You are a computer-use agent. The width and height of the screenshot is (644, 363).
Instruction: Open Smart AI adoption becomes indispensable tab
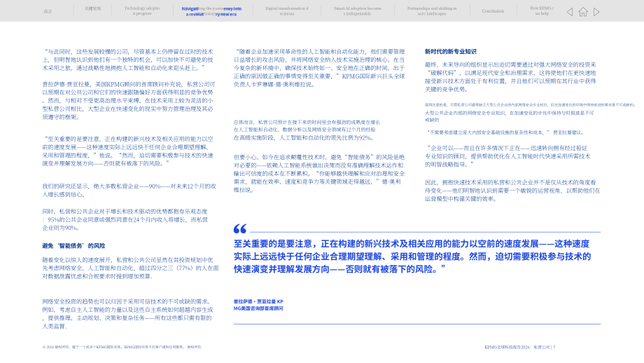[357, 11]
